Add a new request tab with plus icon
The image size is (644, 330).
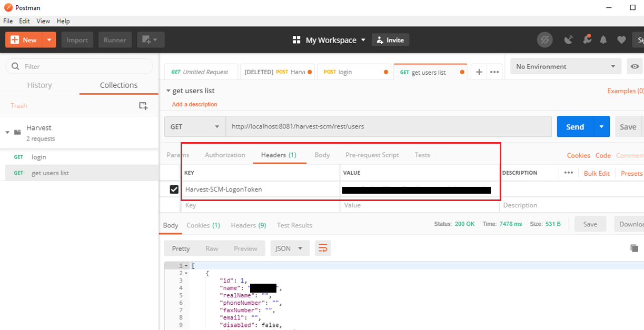pyautogui.click(x=479, y=72)
